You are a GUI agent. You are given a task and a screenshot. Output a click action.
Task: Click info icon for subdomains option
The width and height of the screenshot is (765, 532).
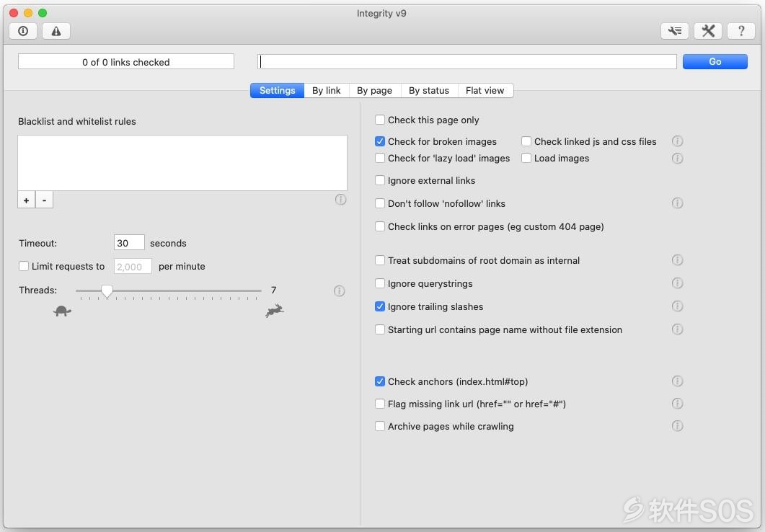coord(677,260)
